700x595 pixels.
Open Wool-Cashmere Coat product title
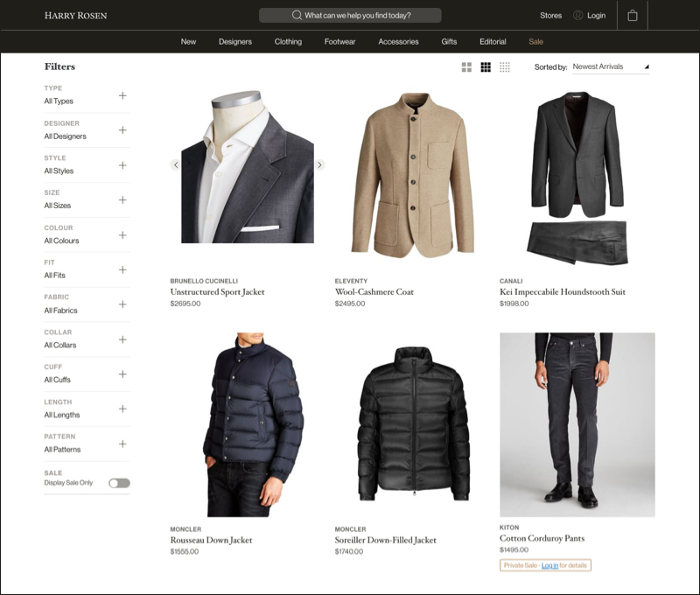click(x=374, y=292)
